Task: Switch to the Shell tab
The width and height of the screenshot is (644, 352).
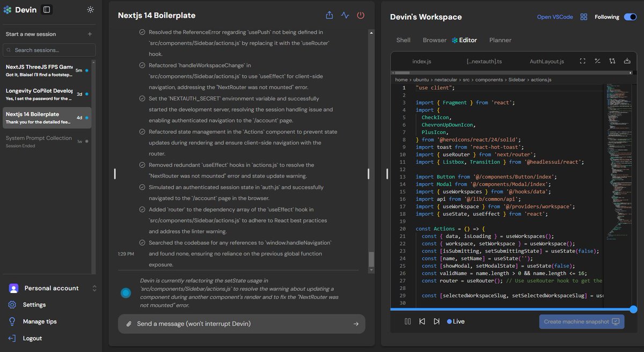Action: click(404, 40)
